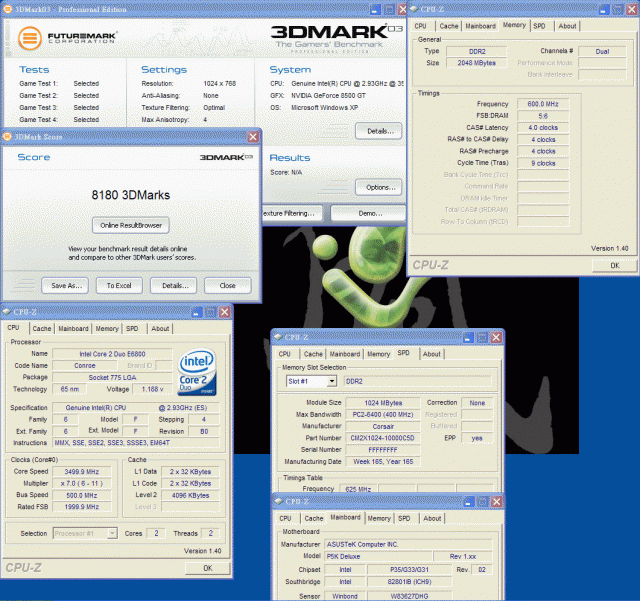Open the Options... button under Results
Screen dimensions: 640x601
379,187
